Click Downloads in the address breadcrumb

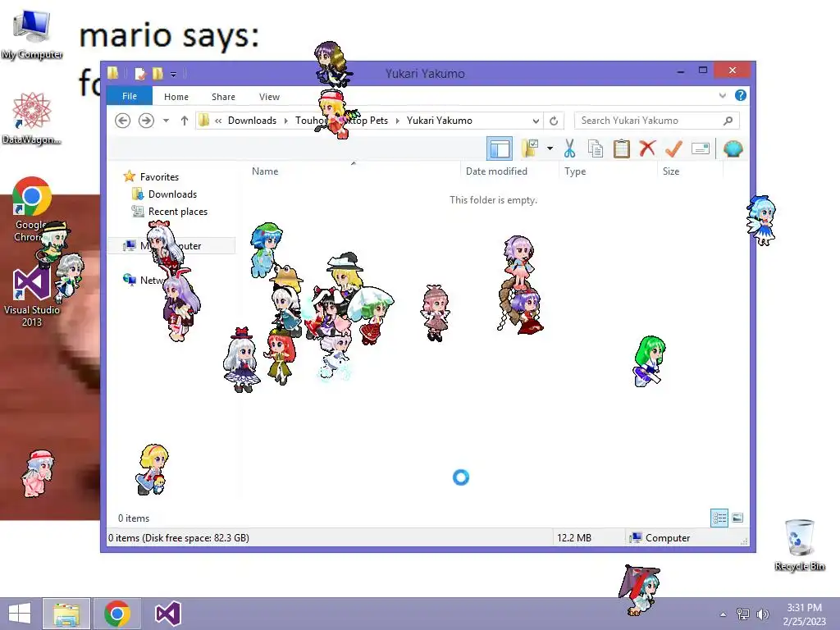[252, 121]
